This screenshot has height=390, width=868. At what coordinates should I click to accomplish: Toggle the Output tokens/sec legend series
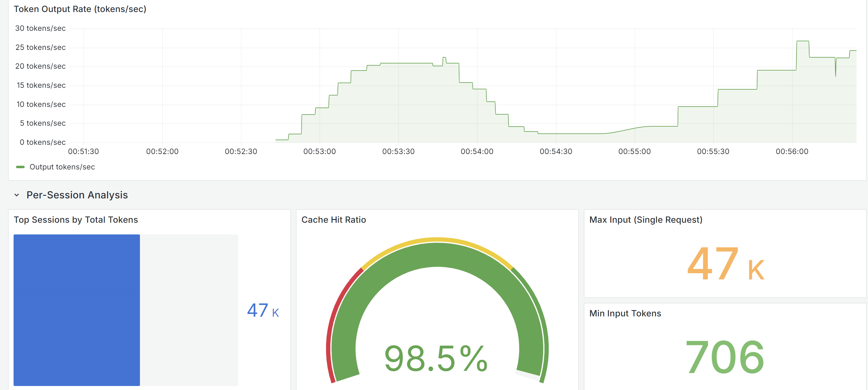62,167
